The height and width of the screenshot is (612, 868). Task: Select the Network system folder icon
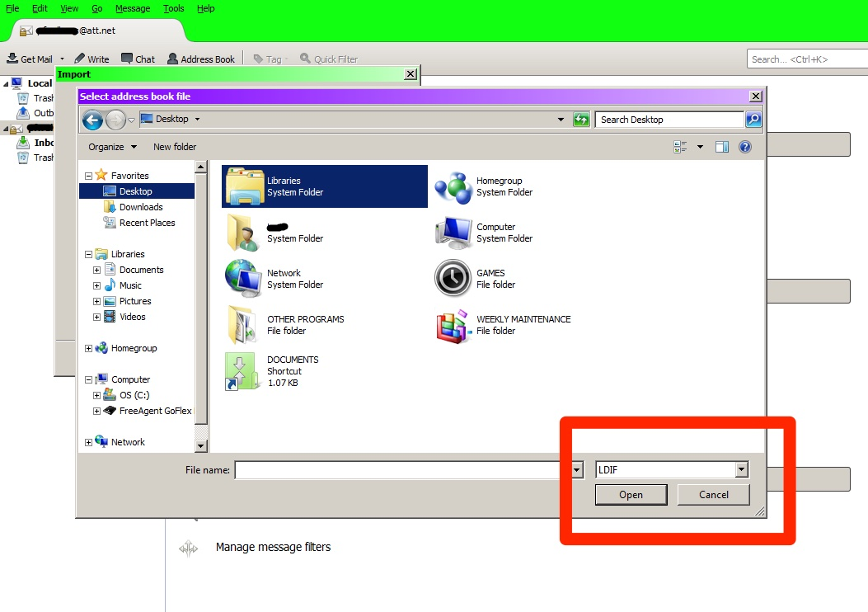click(243, 279)
